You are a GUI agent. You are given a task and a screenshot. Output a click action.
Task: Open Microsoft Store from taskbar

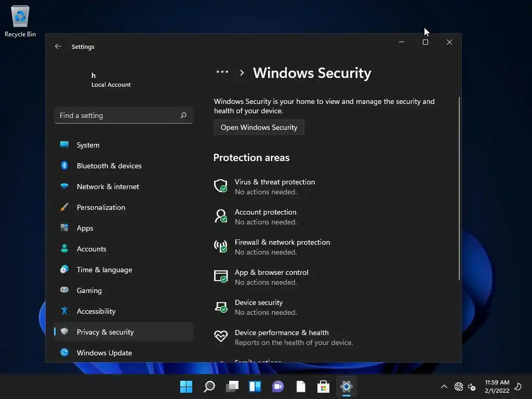coord(323,387)
